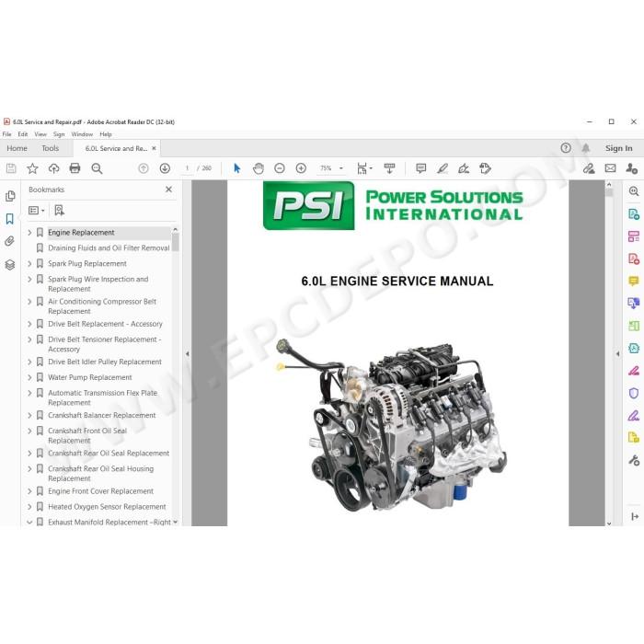Collapse the left navigation pane arrow
This screenshot has height=644, width=644.
188,353
